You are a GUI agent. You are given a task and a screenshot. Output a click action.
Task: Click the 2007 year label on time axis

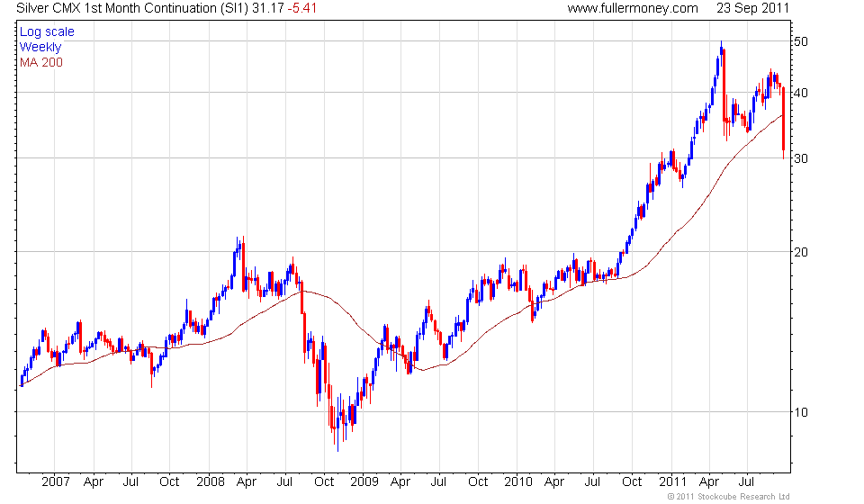[56, 482]
